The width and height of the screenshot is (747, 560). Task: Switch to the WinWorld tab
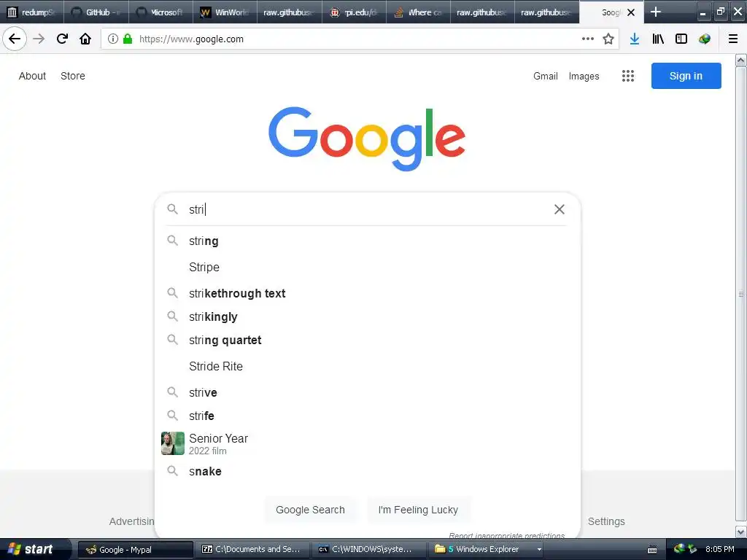[225, 12]
